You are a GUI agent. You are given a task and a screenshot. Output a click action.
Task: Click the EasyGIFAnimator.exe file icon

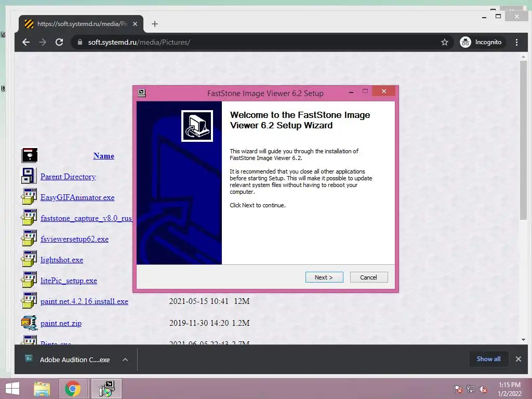click(x=29, y=197)
